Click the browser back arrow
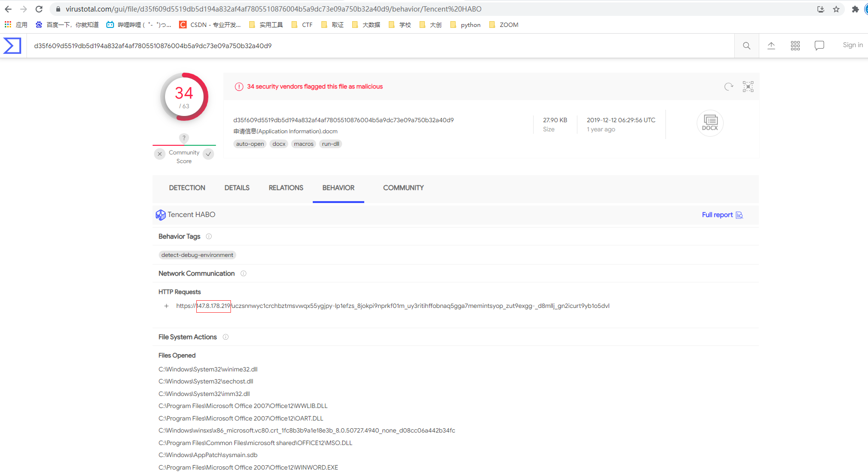This screenshot has width=868, height=472. 8,9
